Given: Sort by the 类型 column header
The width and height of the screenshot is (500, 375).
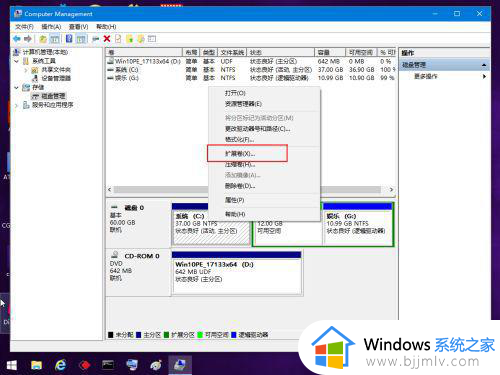Looking at the screenshot, I should 209,52.
